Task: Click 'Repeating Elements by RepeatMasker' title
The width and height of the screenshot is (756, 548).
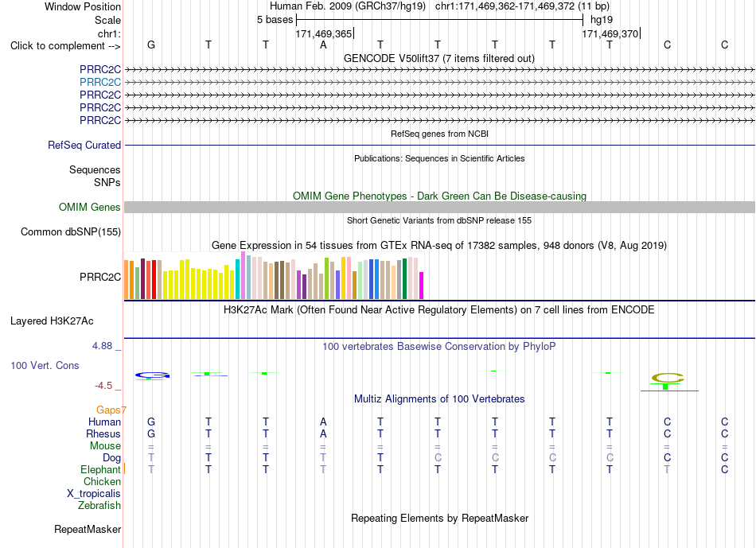Action: [439, 518]
